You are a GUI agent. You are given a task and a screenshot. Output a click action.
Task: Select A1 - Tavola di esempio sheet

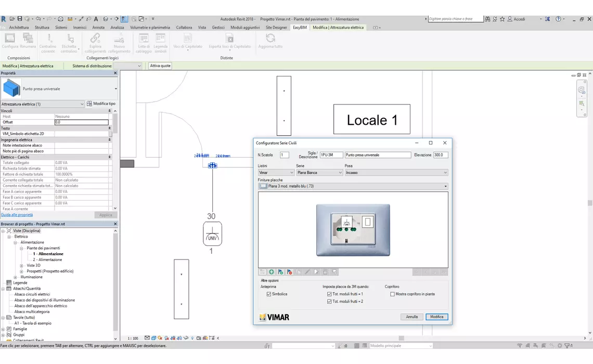point(33,323)
